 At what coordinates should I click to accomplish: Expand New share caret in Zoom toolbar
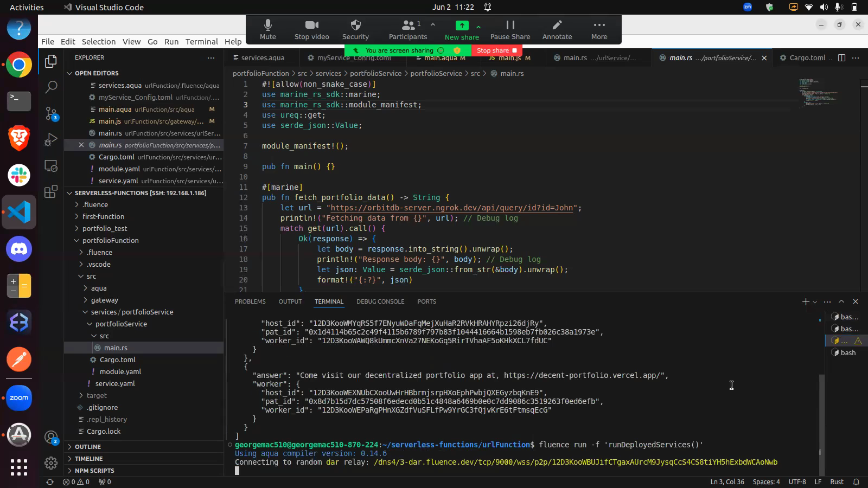478,26
